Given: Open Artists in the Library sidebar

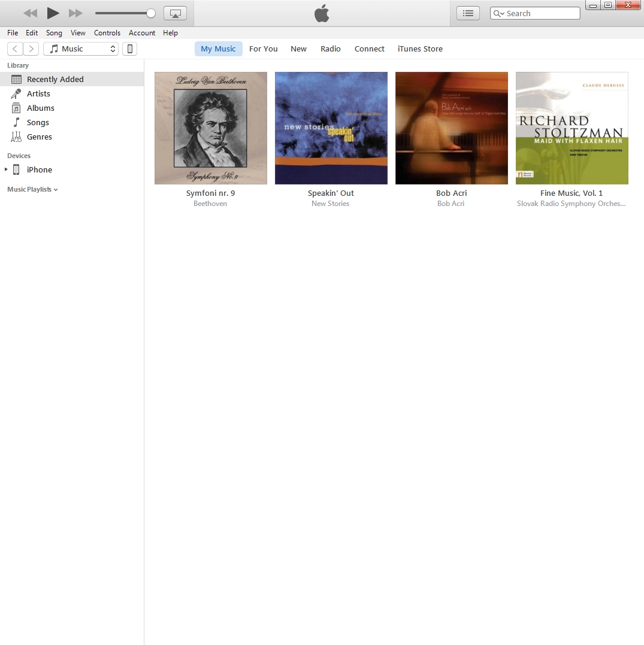Looking at the screenshot, I should tap(38, 93).
